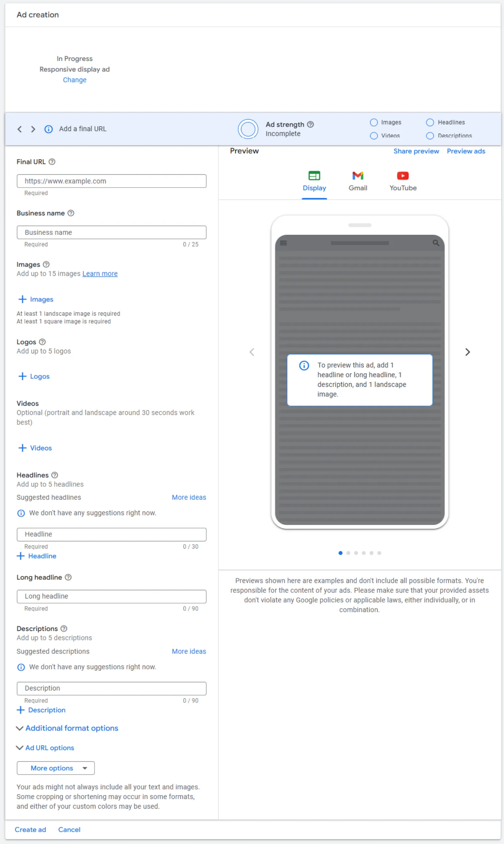Select Headlines ad strength indicator circle
This screenshot has height=844, width=504.
pos(430,122)
